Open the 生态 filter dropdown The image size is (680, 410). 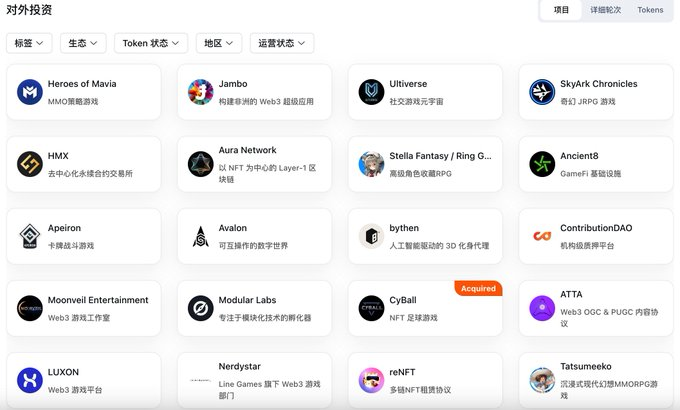coord(83,43)
